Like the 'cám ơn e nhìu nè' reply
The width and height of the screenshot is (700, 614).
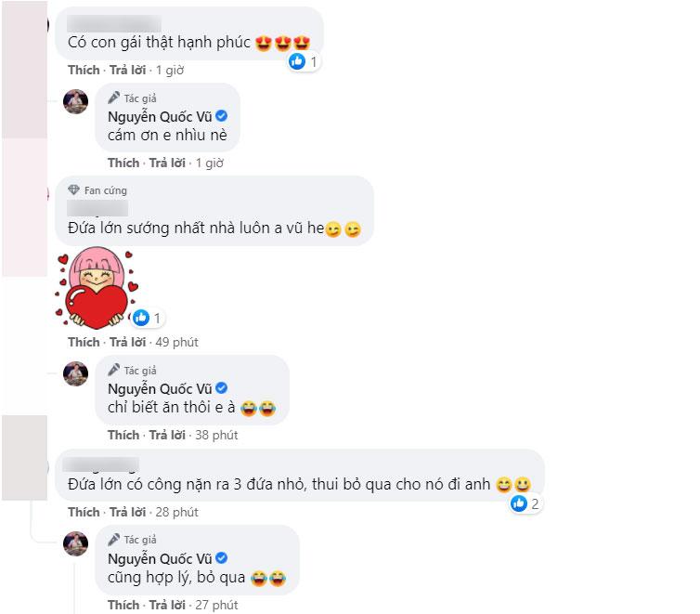[123, 163]
